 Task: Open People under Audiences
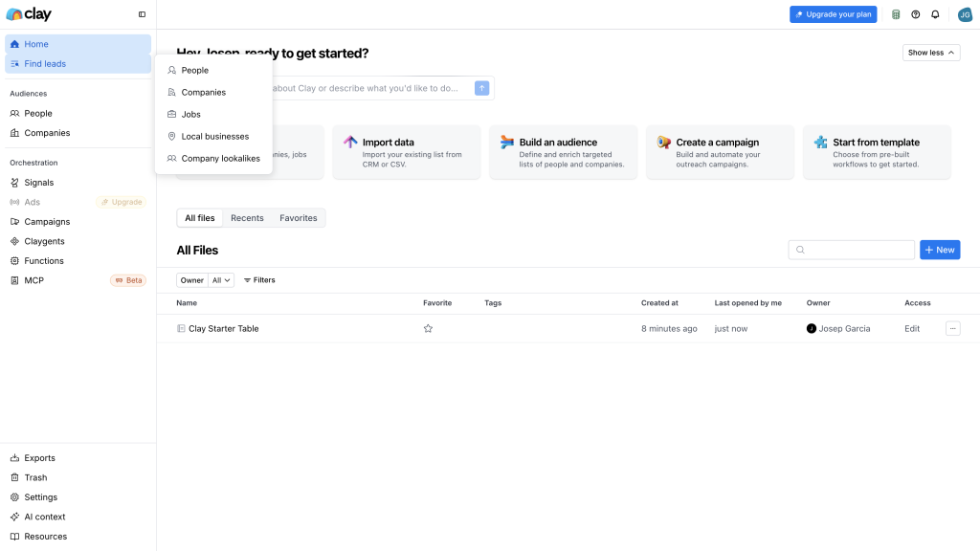pos(78,114)
